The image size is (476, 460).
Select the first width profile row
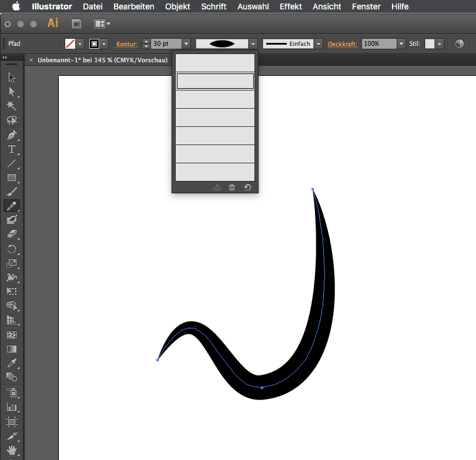[x=215, y=63]
